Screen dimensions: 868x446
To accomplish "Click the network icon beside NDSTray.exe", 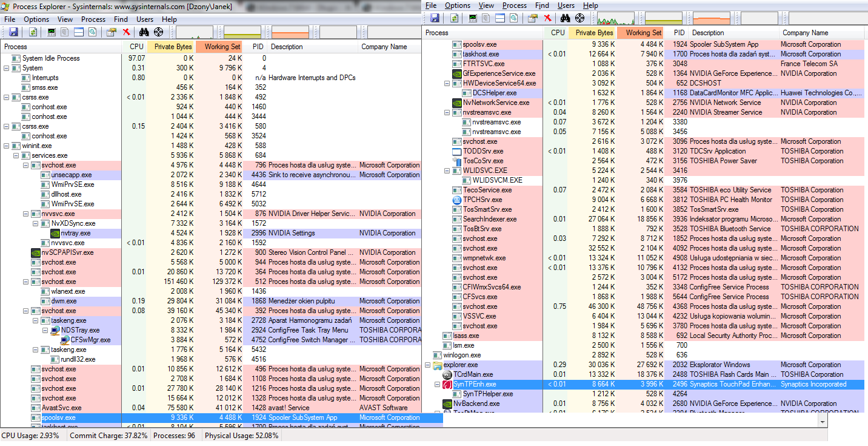I will [x=55, y=330].
